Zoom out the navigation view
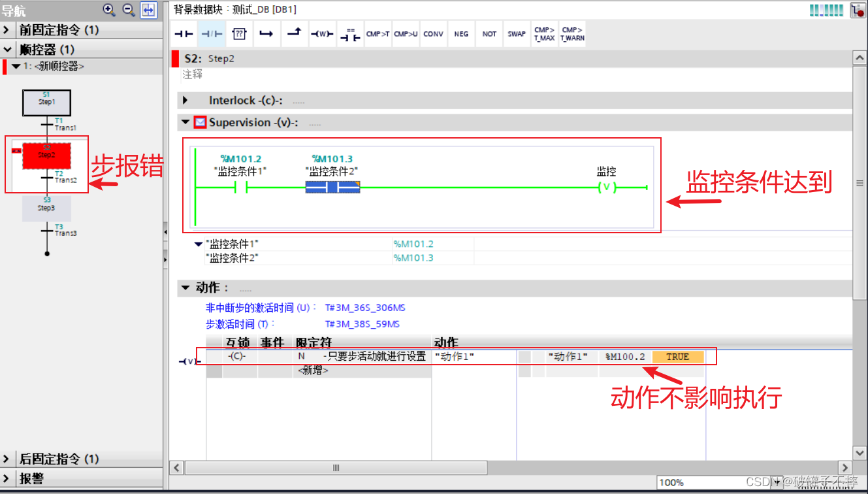 (x=129, y=10)
